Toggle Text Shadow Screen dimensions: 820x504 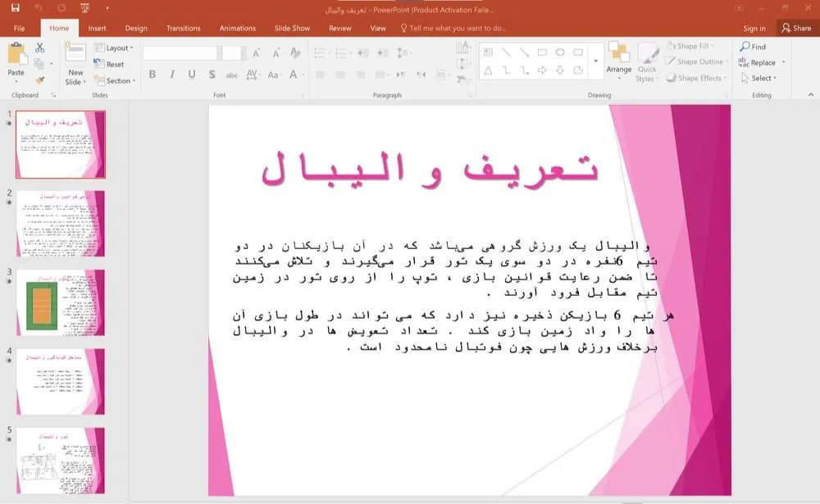(x=212, y=75)
